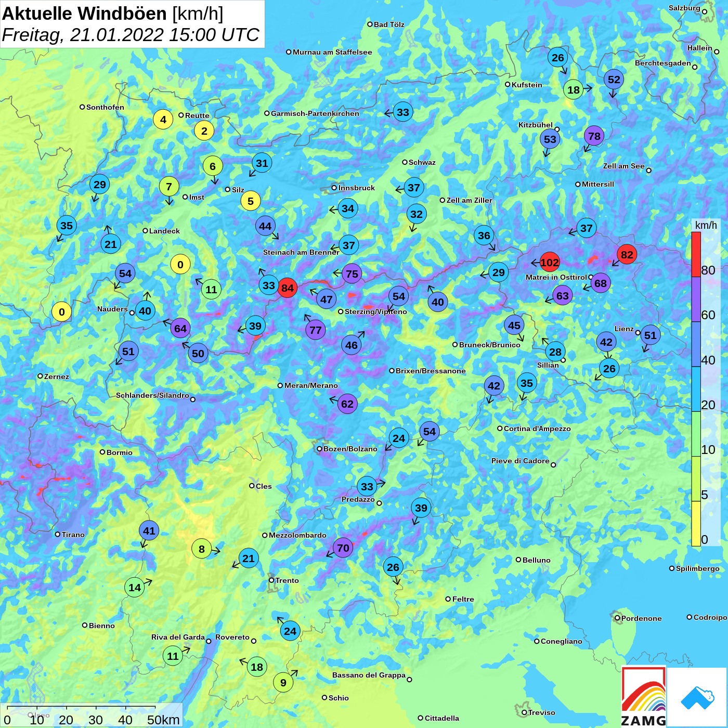Click the date Freitag 21.01.2022 15:00 UTC
The image size is (728, 728).
(x=131, y=35)
